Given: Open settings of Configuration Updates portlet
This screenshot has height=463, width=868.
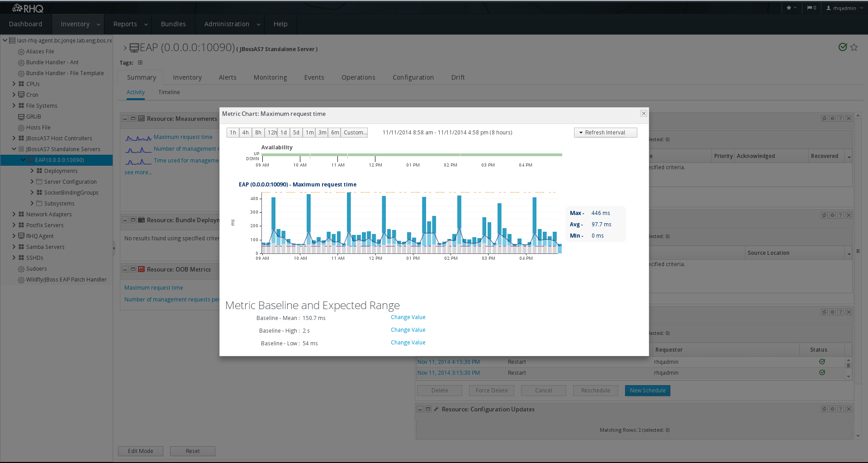Looking at the screenshot, I should pyautogui.click(x=832, y=409).
